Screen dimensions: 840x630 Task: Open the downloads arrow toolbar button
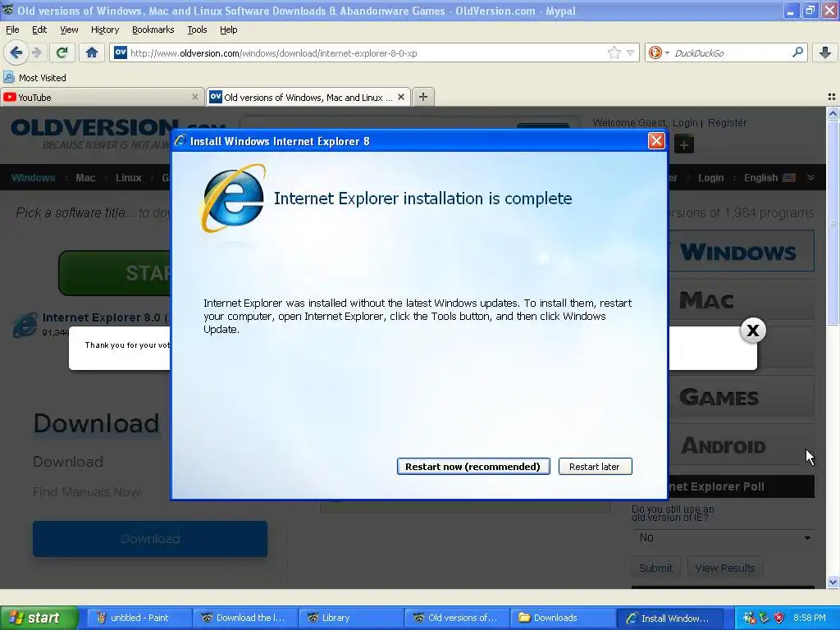point(825,52)
